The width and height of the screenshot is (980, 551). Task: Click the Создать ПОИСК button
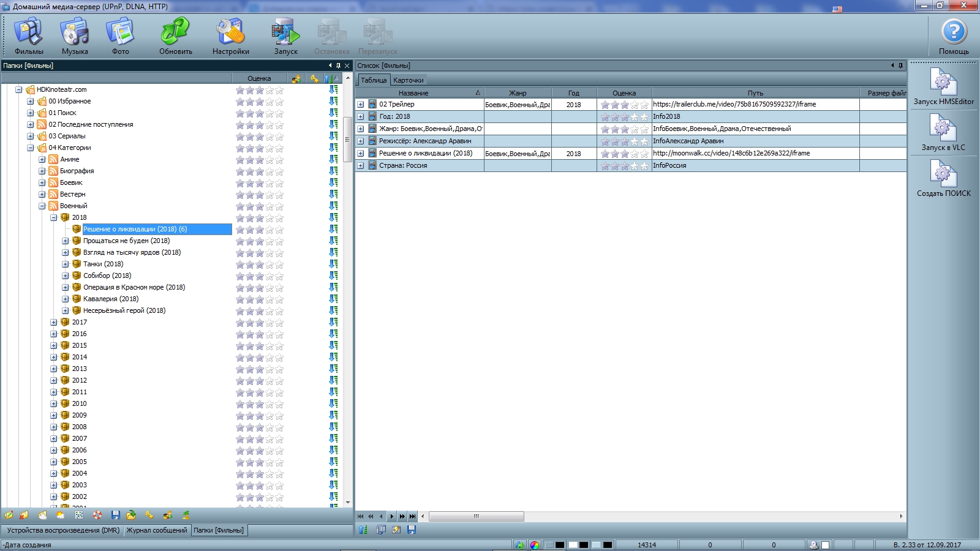pos(943,178)
